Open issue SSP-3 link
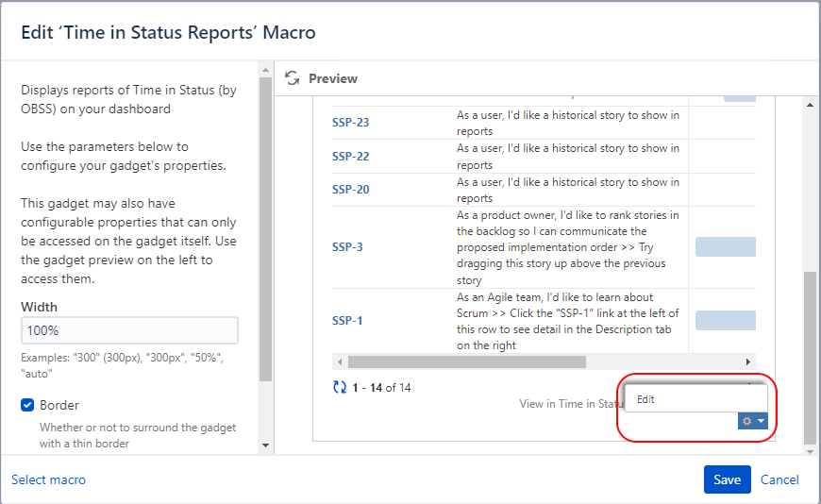Image resolution: width=821 pixels, height=504 pixels. [346, 247]
